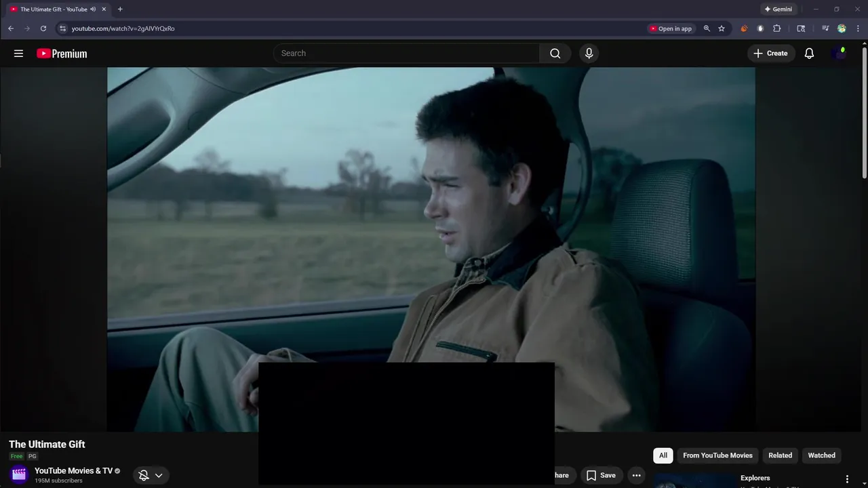Go to YouTube Premium home logo
The width and height of the screenshot is (868, 488).
point(62,54)
